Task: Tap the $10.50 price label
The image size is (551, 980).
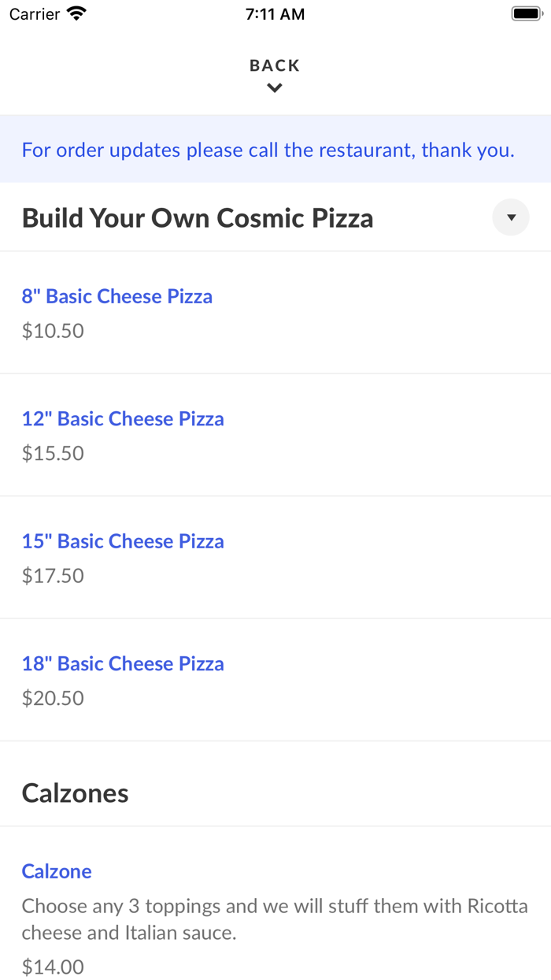Action: [x=52, y=331]
